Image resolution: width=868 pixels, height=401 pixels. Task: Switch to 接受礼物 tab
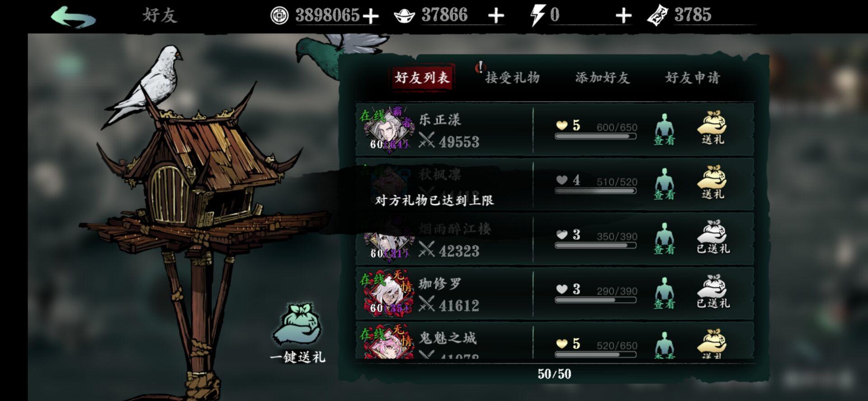[x=512, y=78]
